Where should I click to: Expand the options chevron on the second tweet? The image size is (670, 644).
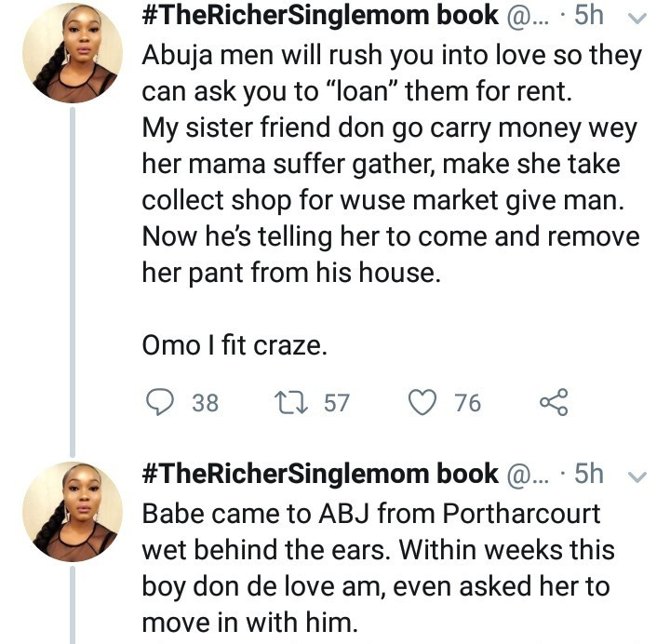tap(637, 476)
